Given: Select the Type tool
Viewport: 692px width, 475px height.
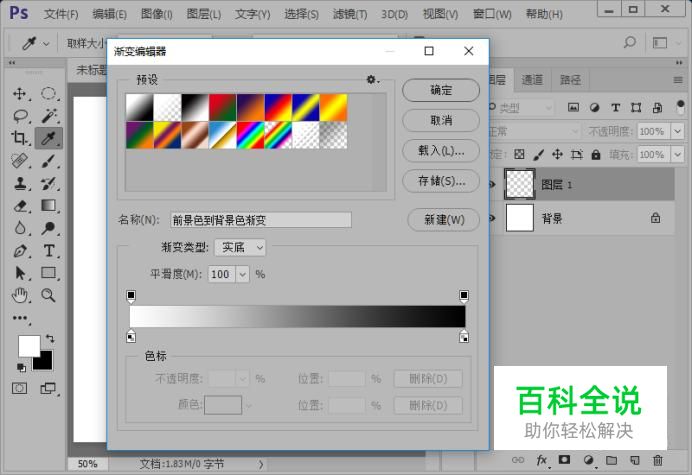Looking at the screenshot, I should click(x=49, y=251).
